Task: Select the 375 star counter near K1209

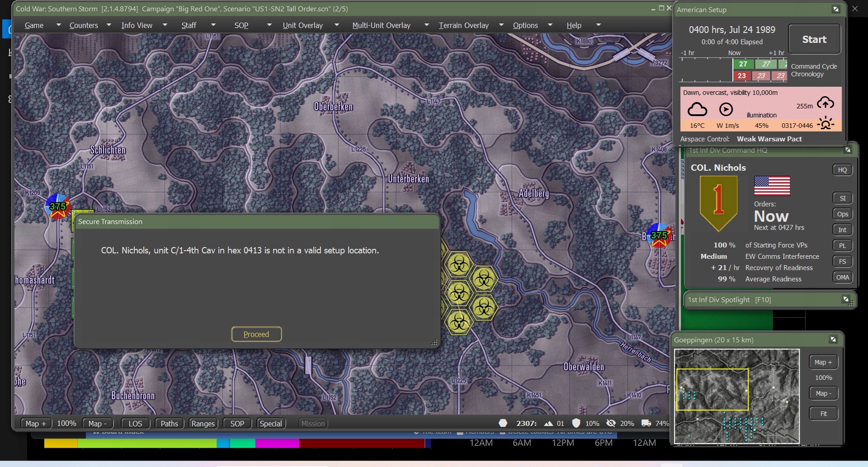Action: coord(58,206)
